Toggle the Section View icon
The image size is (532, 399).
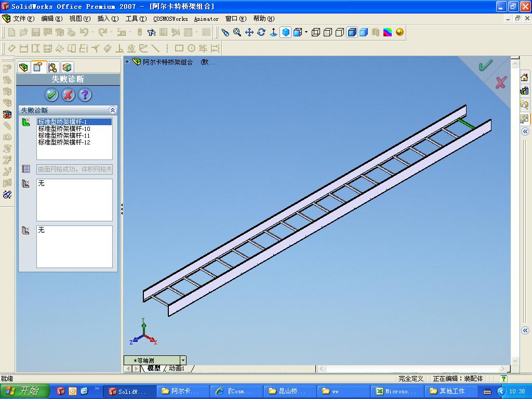click(x=375, y=32)
